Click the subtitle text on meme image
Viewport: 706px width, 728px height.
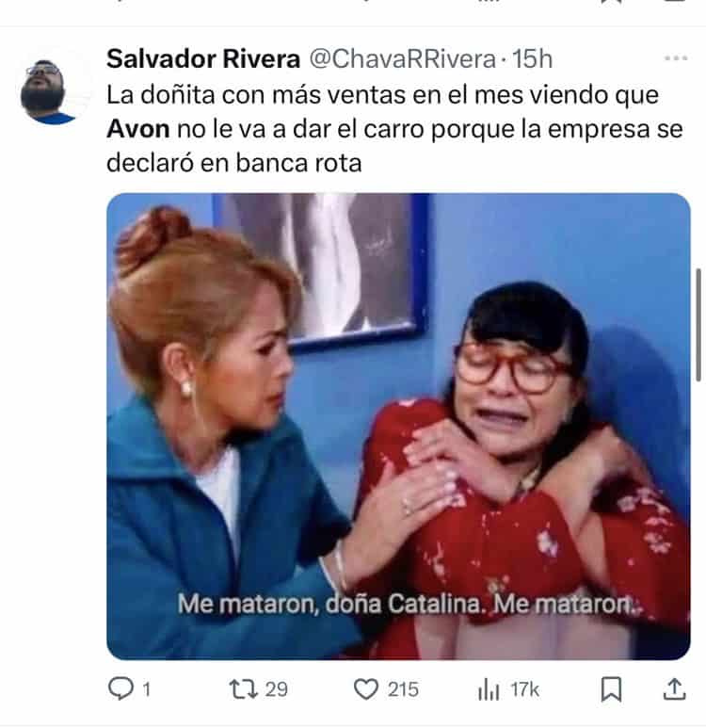pyautogui.click(x=409, y=605)
